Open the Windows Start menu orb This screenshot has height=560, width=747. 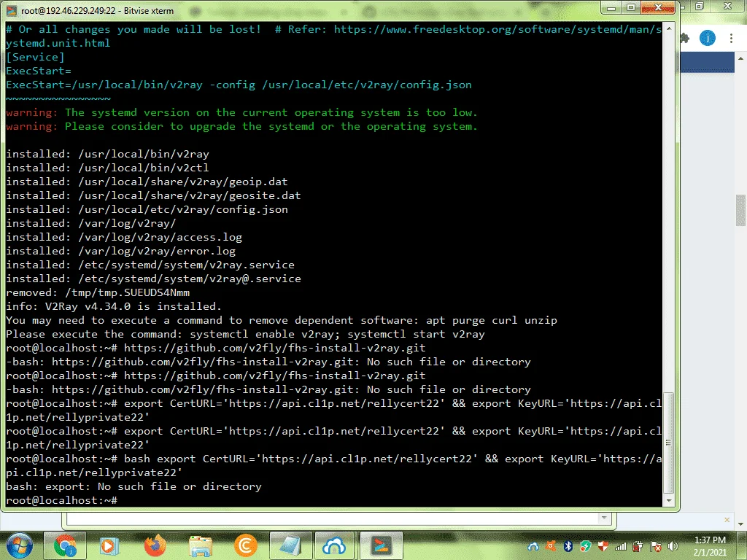[19, 545]
